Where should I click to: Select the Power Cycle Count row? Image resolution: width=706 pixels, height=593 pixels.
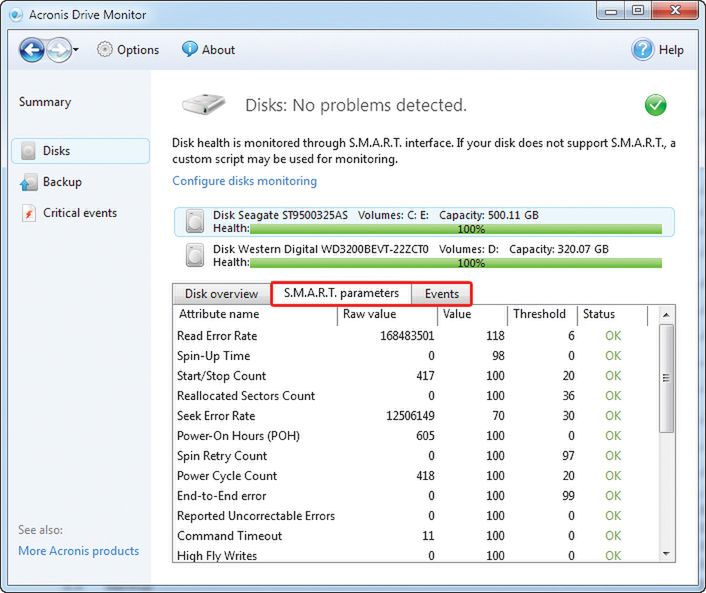416,476
